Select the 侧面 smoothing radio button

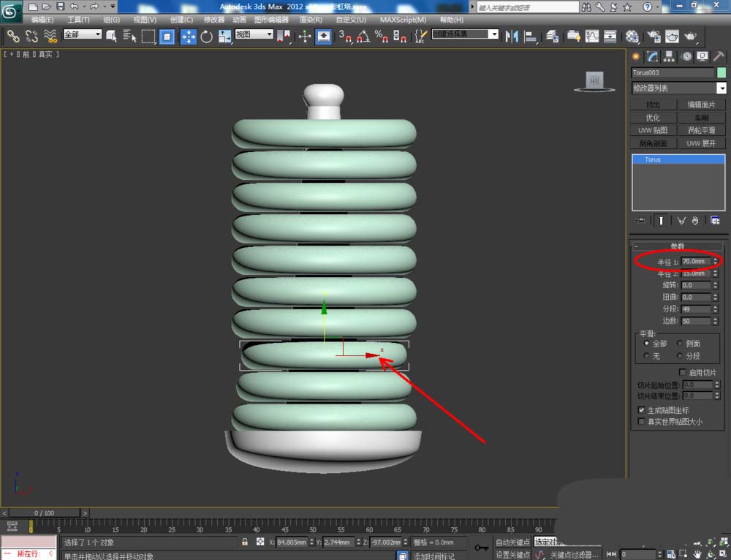coord(681,344)
